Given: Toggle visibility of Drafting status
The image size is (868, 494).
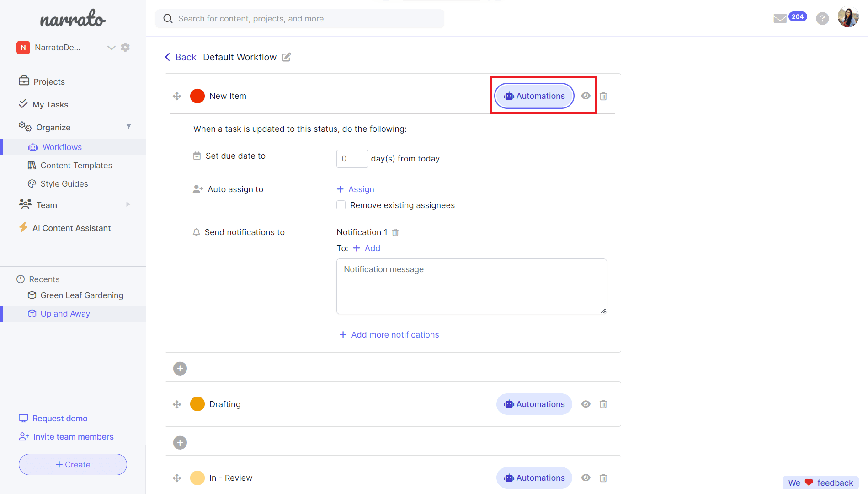Looking at the screenshot, I should point(586,404).
